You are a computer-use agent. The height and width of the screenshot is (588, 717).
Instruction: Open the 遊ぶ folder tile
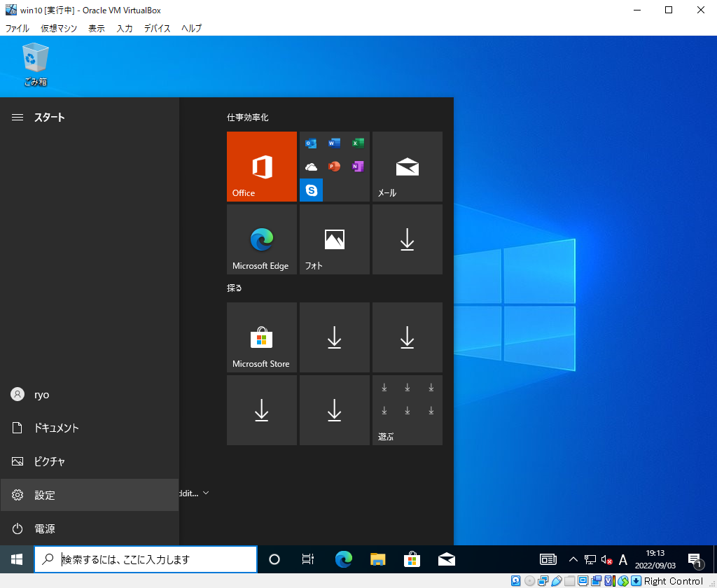407,409
